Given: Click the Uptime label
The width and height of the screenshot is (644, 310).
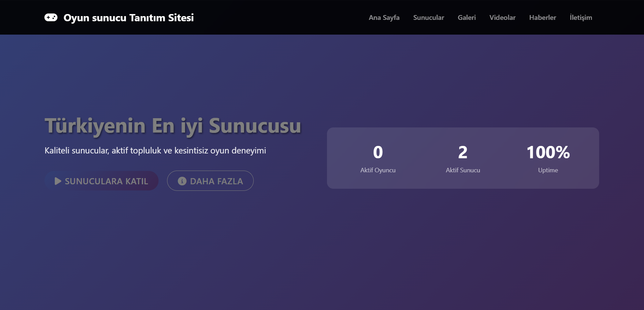Looking at the screenshot, I should pyautogui.click(x=548, y=170).
